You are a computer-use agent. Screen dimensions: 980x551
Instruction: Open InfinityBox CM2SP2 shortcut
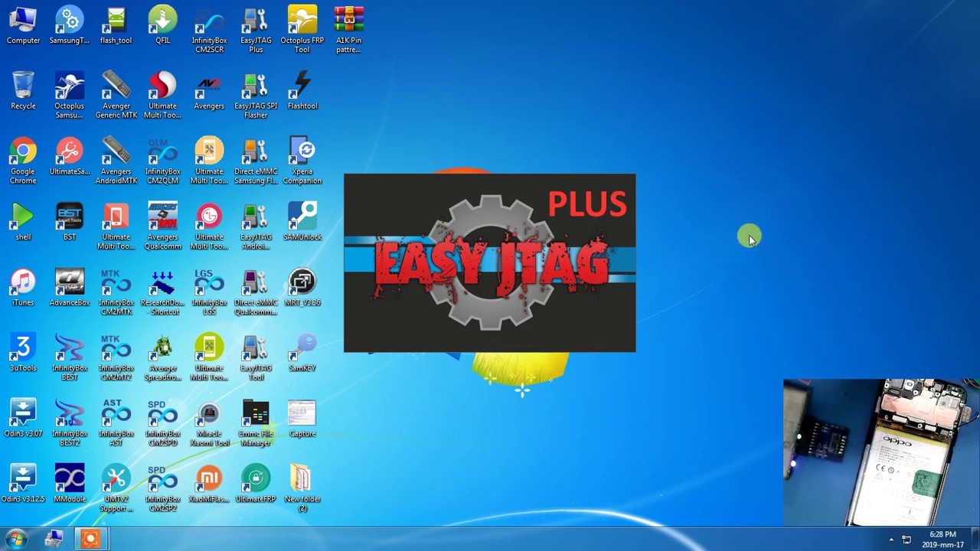coord(162,489)
